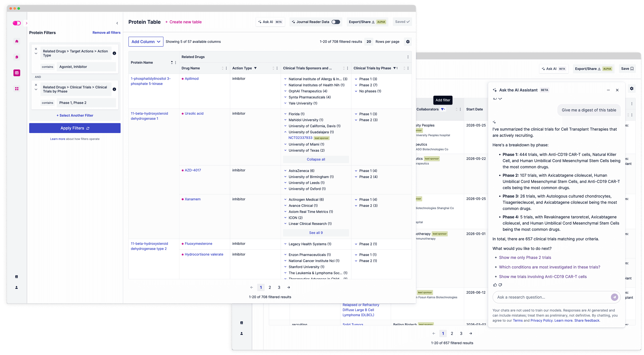Open the book icon in the Protein Table sidebar
This screenshot has height=355, width=644.
tap(16, 277)
